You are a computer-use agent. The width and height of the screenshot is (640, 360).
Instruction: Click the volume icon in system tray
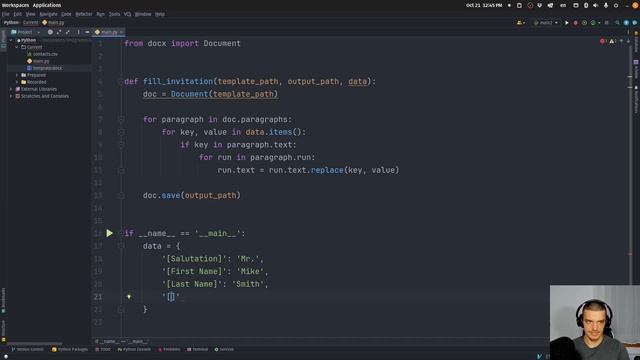tap(596, 5)
